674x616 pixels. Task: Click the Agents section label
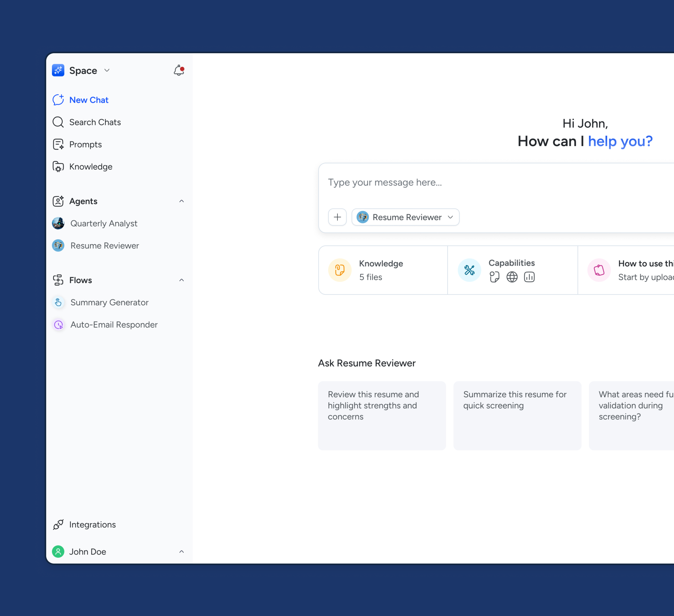tap(83, 201)
